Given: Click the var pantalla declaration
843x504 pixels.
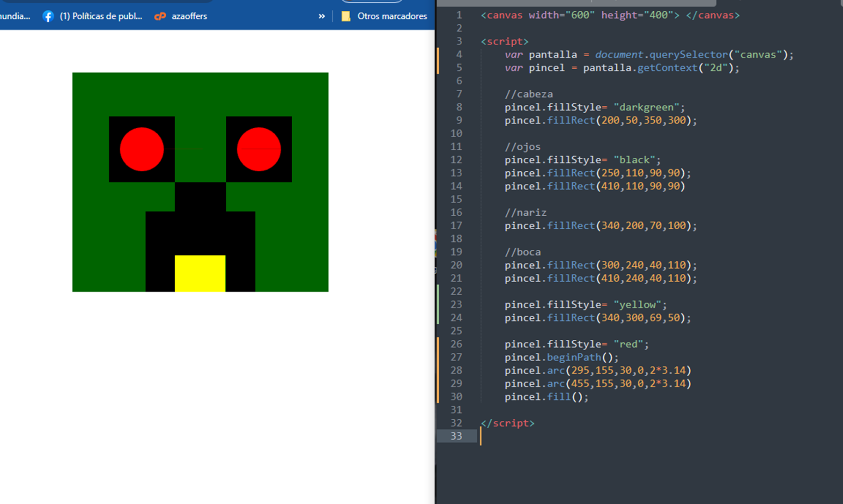Looking at the screenshot, I should (541, 55).
